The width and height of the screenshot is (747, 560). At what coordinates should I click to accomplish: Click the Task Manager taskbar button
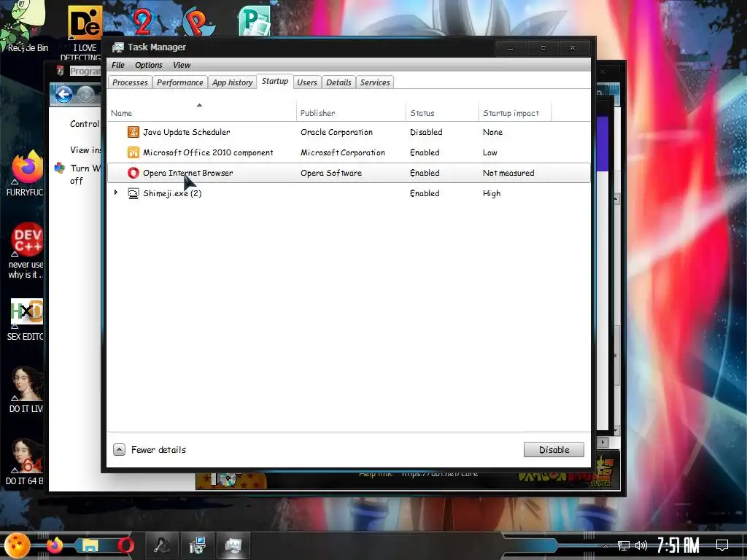pyautogui.click(x=233, y=545)
